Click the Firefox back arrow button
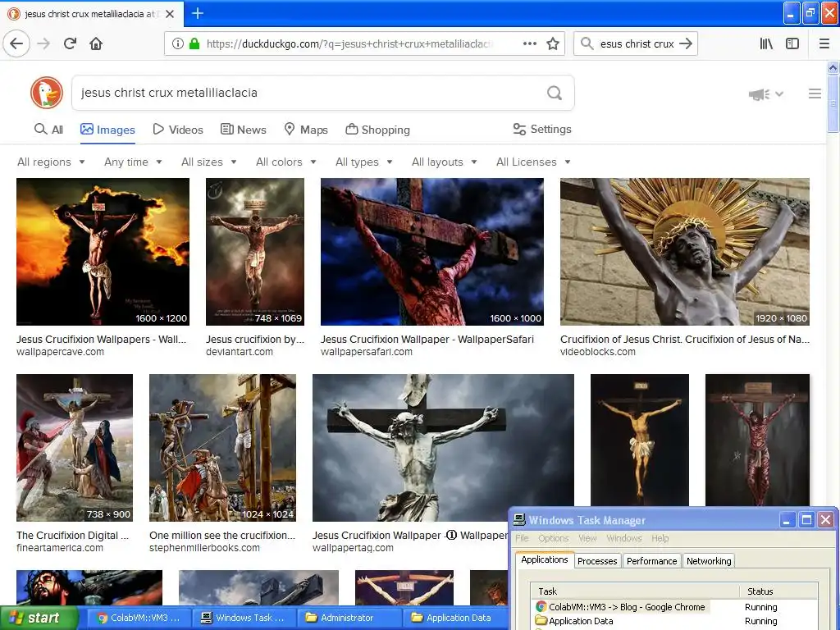840x630 pixels. click(x=16, y=43)
